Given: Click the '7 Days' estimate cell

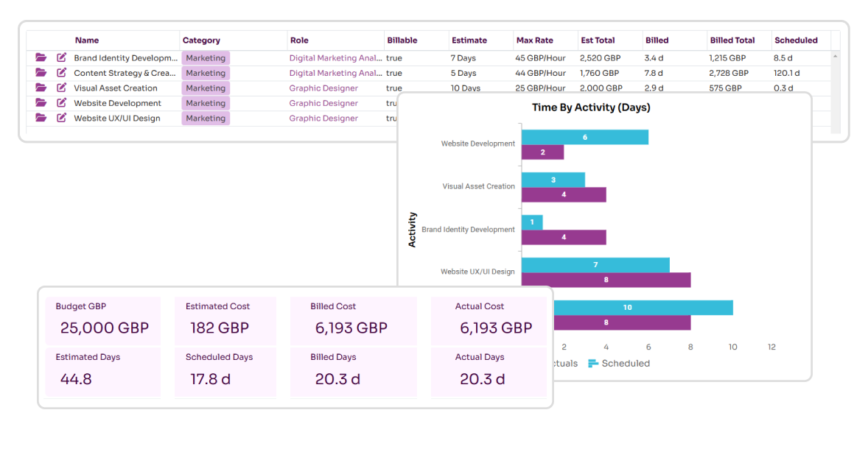Looking at the screenshot, I should point(463,58).
